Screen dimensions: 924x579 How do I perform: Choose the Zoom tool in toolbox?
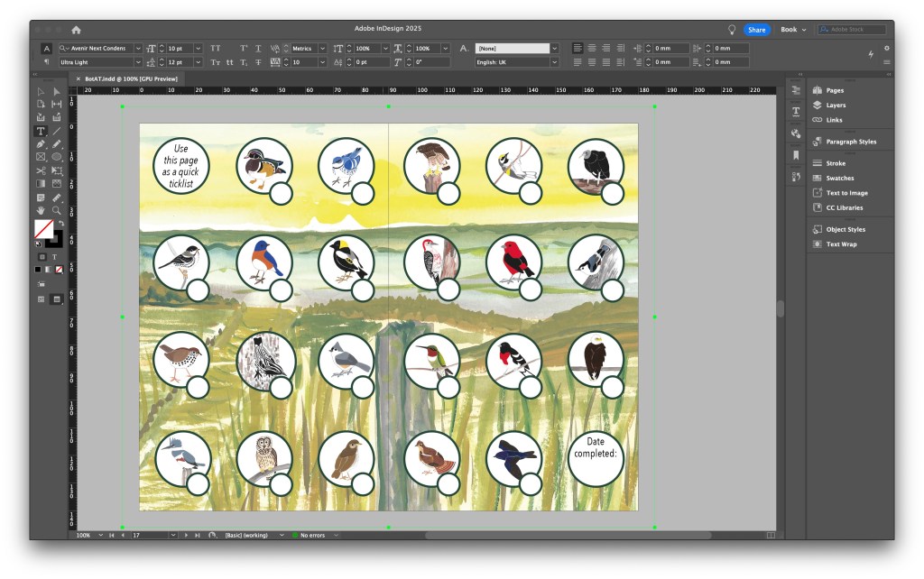(x=57, y=210)
